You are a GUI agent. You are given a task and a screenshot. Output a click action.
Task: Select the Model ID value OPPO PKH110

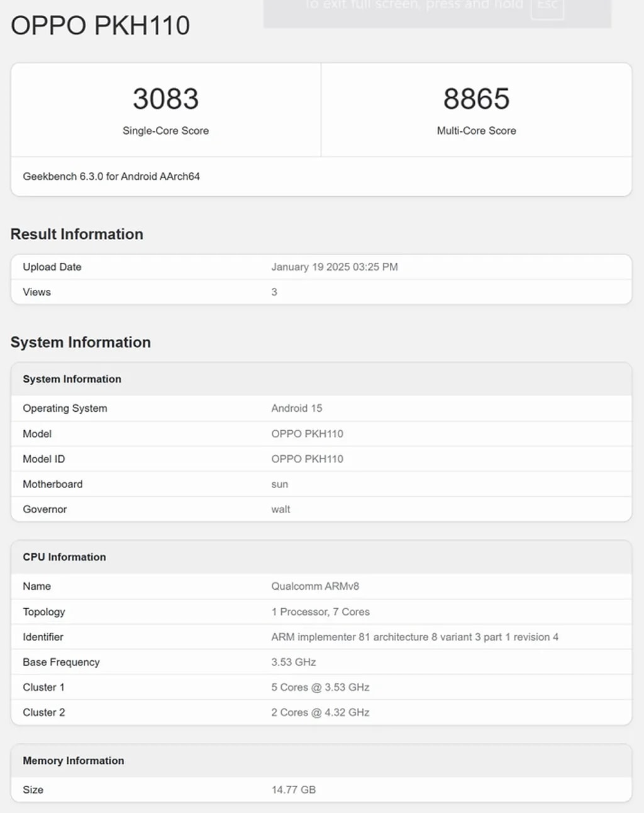click(x=307, y=459)
